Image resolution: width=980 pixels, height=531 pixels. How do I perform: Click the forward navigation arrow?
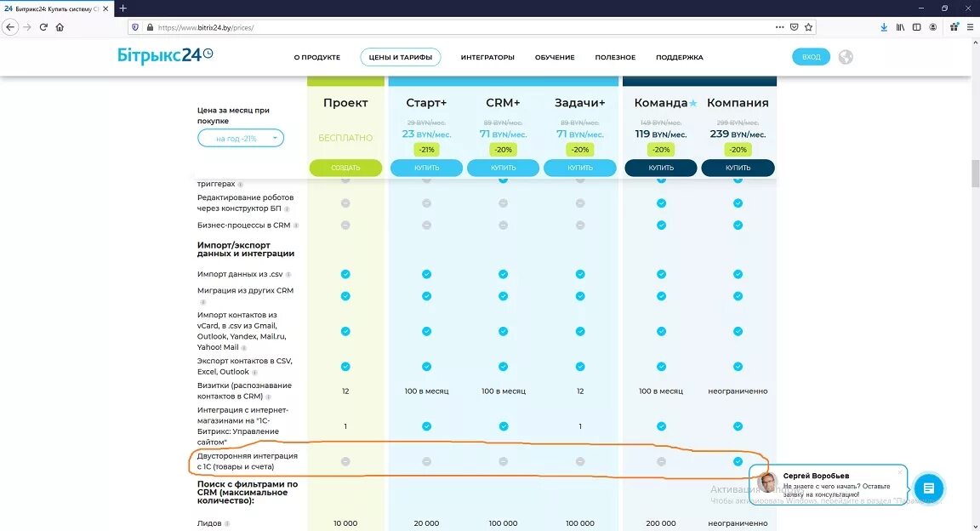click(27, 27)
